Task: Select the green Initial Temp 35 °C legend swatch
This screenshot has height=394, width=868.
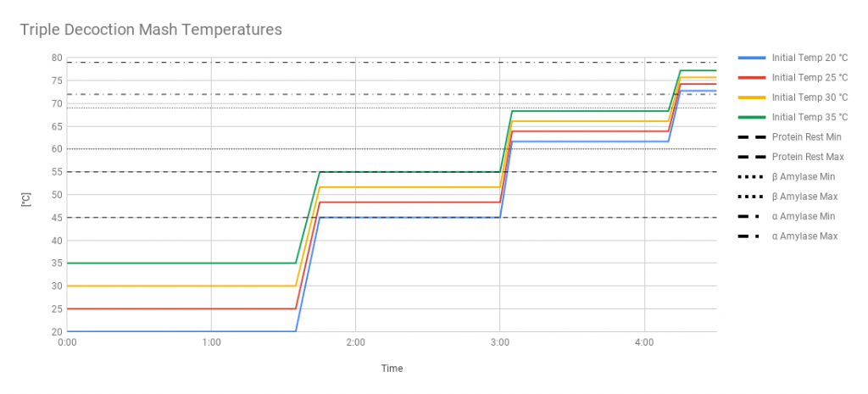Action: (753, 117)
